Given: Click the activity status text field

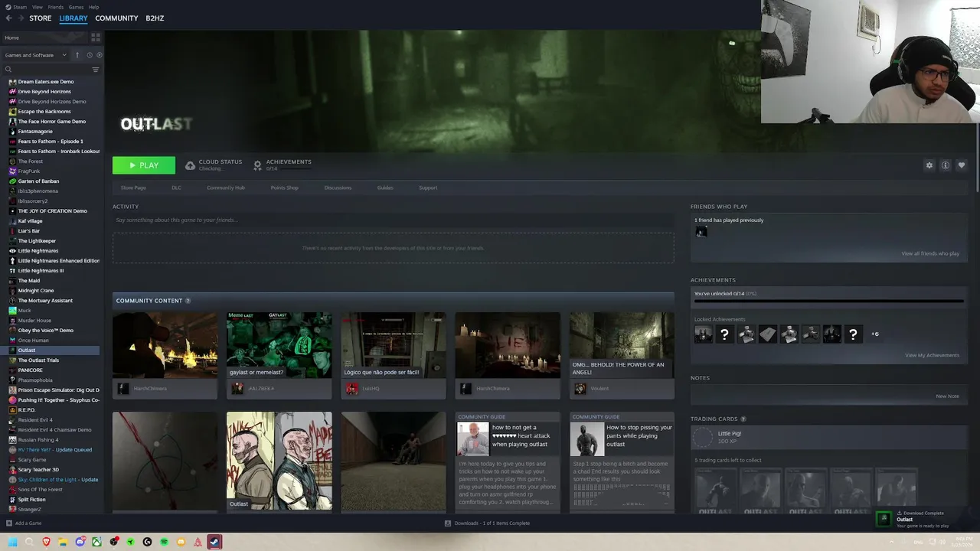Looking at the screenshot, I should pyautogui.click(x=394, y=220).
